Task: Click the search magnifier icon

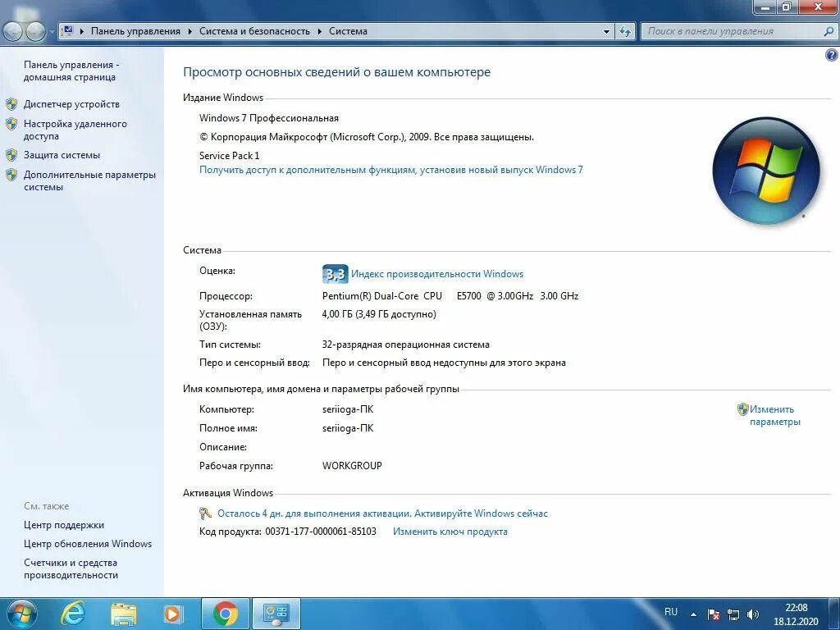Action: point(829,31)
